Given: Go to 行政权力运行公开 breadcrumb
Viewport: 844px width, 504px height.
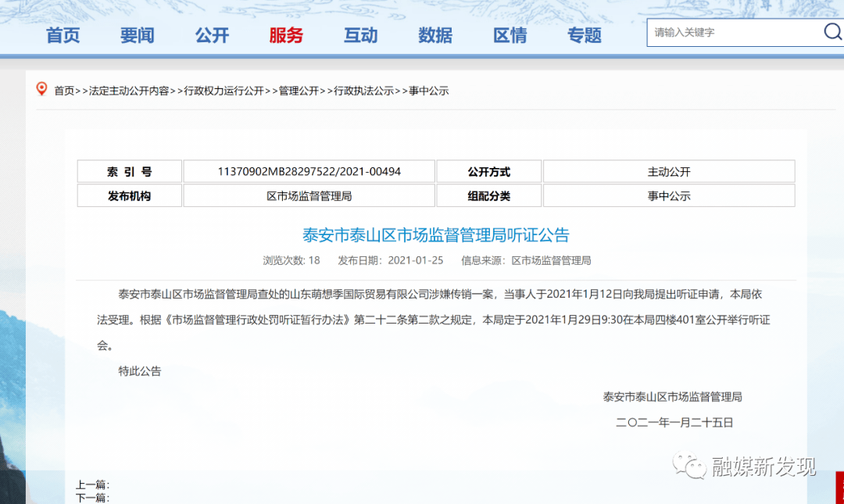Looking at the screenshot, I should (224, 91).
